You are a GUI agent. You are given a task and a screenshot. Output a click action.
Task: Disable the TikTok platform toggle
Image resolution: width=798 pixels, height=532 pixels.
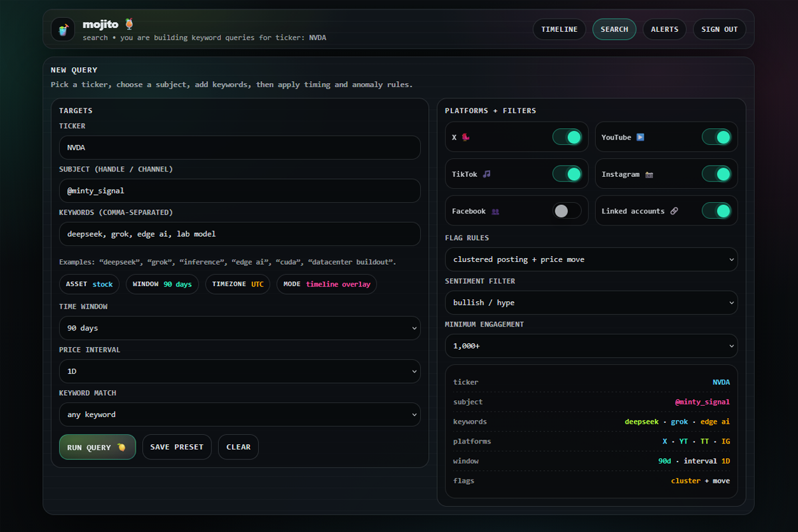click(567, 174)
